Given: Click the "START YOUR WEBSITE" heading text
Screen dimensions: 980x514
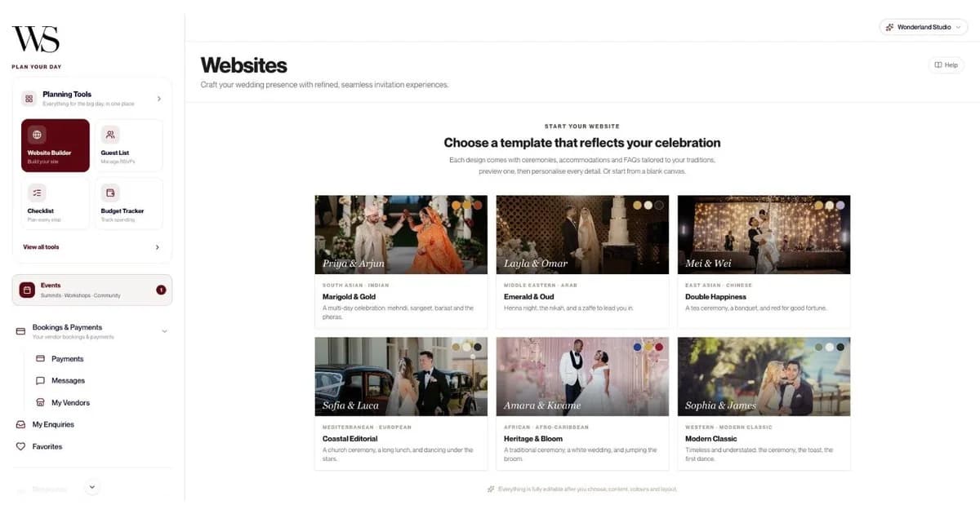Looking at the screenshot, I should [582, 126].
